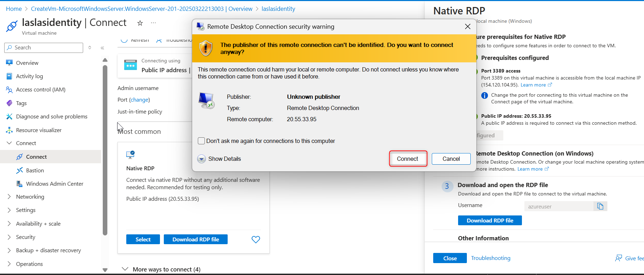Click Cancel in the security warning dialog

(451, 159)
